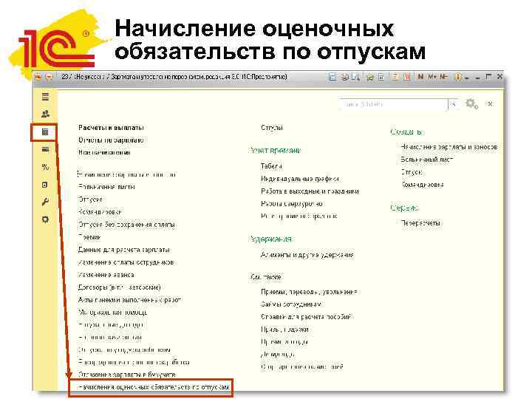Open 'Работа сверхурочно'
This screenshot has width=532, height=399.
(291, 204)
